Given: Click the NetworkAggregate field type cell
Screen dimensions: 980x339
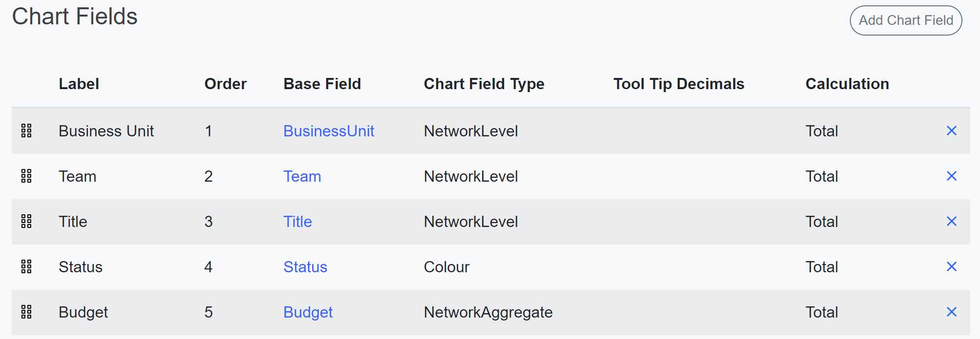Looking at the screenshot, I should click(x=488, y=312).
